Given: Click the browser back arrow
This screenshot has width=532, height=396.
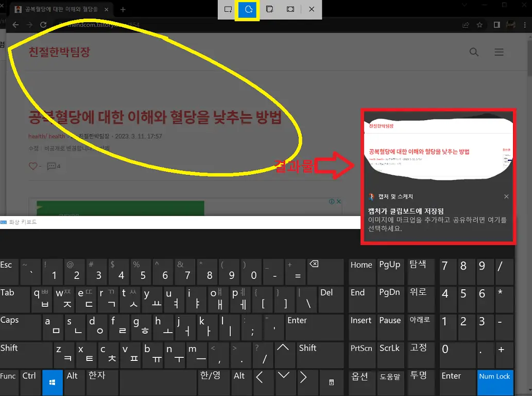Looking at the screenshot, I should coord(15,25).
